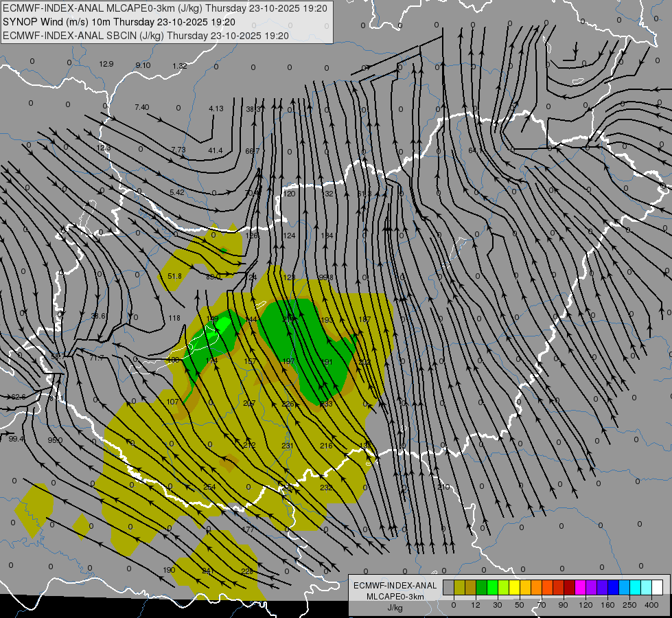Select the cyan legend swatch
This screenshot has height=618, width=672.
point(635,588)
